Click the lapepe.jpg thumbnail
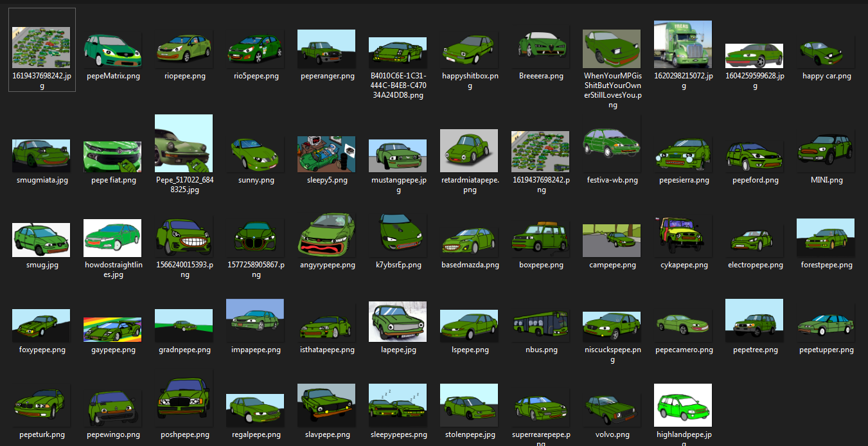The height and width of the screenshot is (446, 868). click(x=398, y=322)
